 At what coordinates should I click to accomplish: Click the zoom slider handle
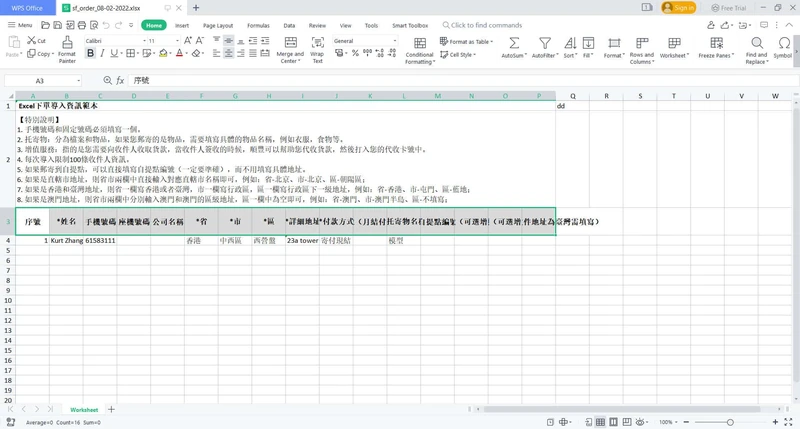(x=730, y=422)
